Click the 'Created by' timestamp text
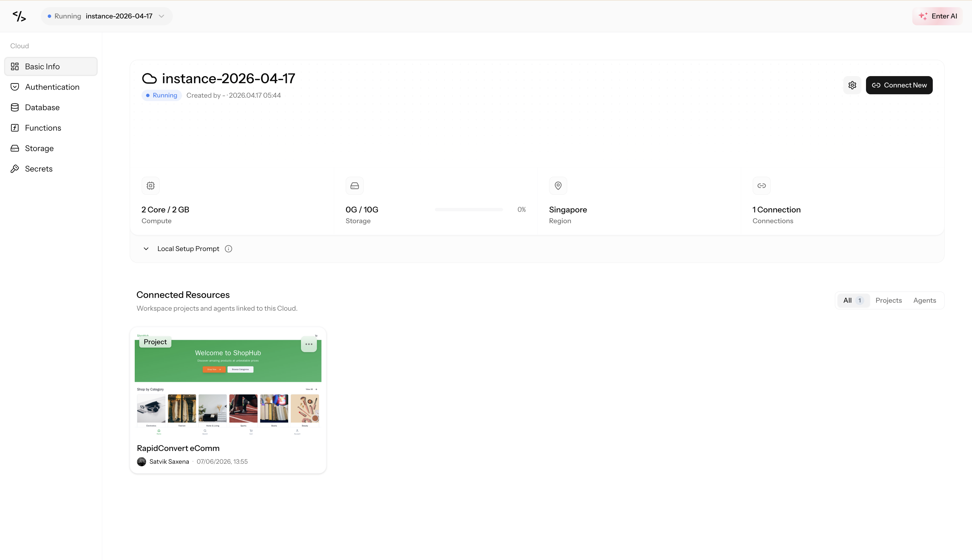The image size is (972, 560). (234, 95)
